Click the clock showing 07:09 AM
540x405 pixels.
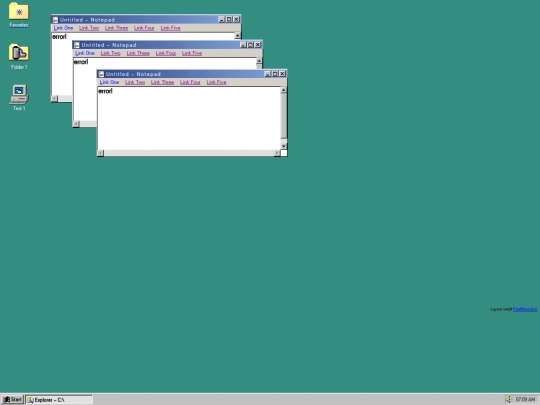point(525,399)
